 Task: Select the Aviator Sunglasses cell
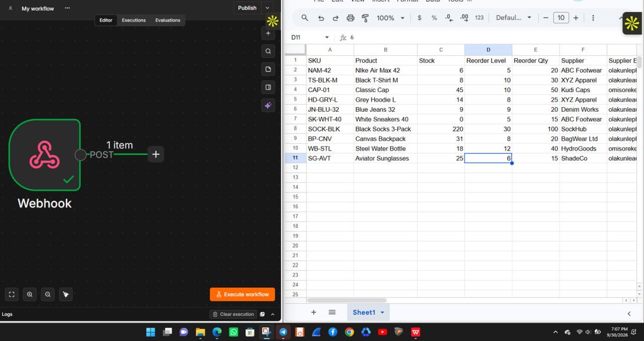(x=385, y=158)
